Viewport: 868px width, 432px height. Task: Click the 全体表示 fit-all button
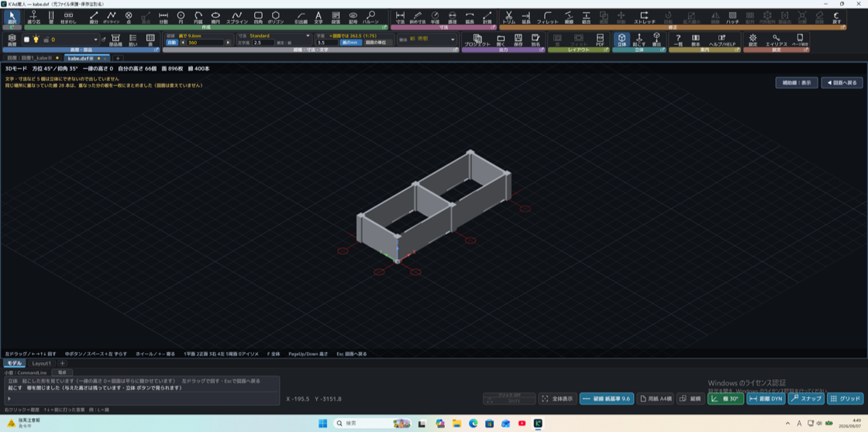(x=557, y=398)
